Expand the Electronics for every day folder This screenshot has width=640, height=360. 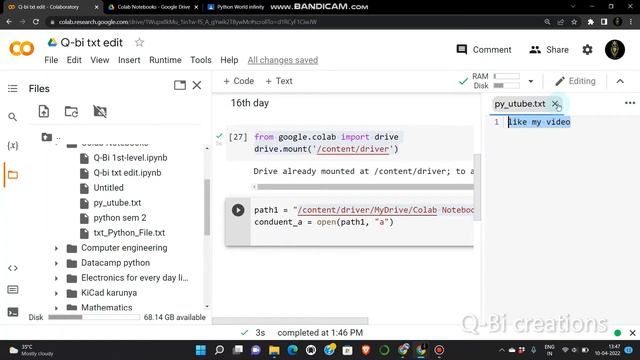(x=56, y=278)
